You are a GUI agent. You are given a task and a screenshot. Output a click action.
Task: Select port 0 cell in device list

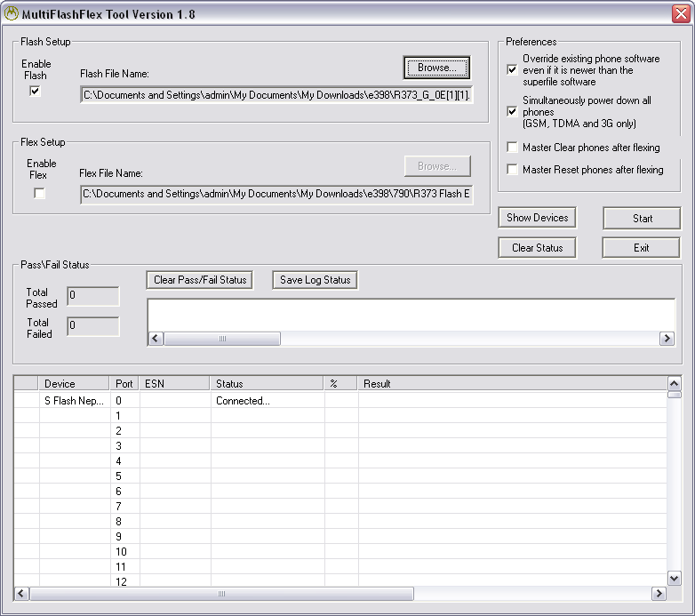[x=124, y=401]
